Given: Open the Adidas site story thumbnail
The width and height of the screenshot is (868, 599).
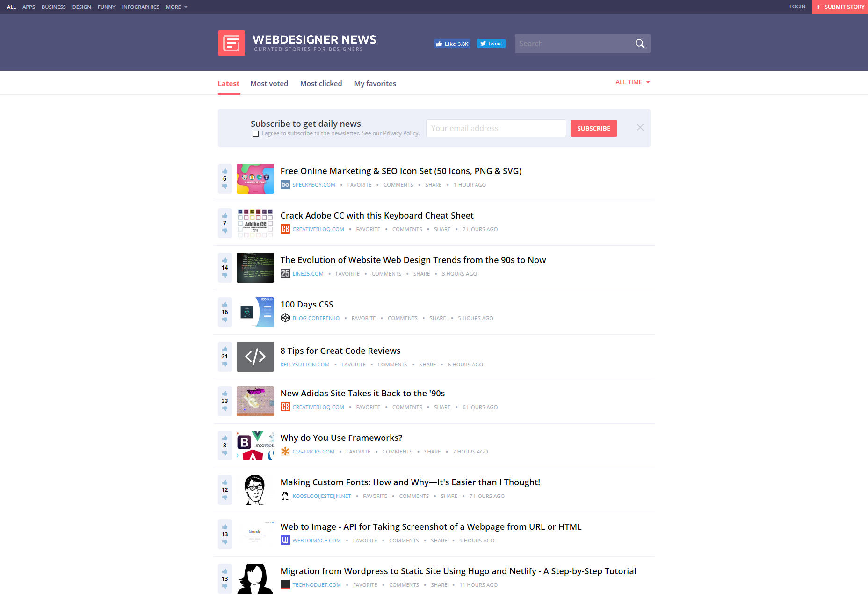Looking at the screenshot, I should pyautogui.click(x=255, y=401).
